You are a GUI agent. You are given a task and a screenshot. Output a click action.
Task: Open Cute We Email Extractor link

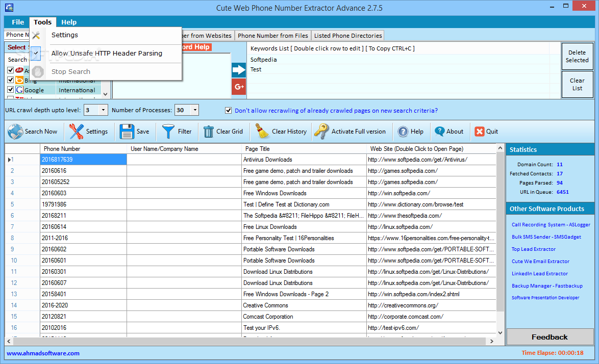tap(540, 262)
